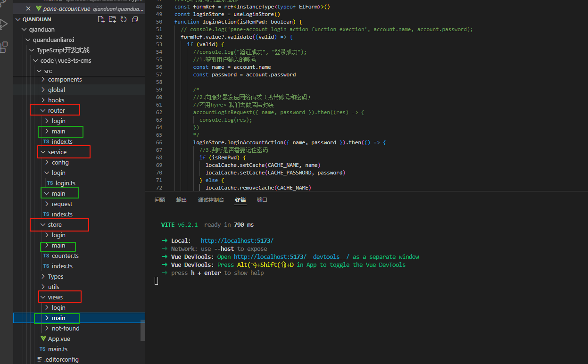
Task: Expand the main folder under router
Action: 47,131
